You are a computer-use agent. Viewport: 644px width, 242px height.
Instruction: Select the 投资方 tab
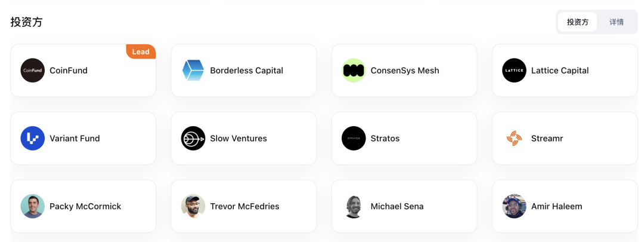pyautogui.click(x=577, y=22)
